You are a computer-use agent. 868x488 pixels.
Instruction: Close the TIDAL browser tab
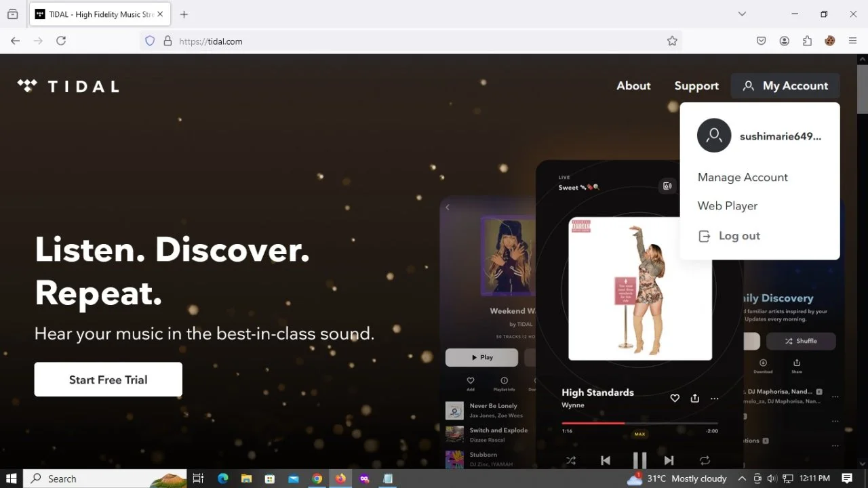click(160, 14)
